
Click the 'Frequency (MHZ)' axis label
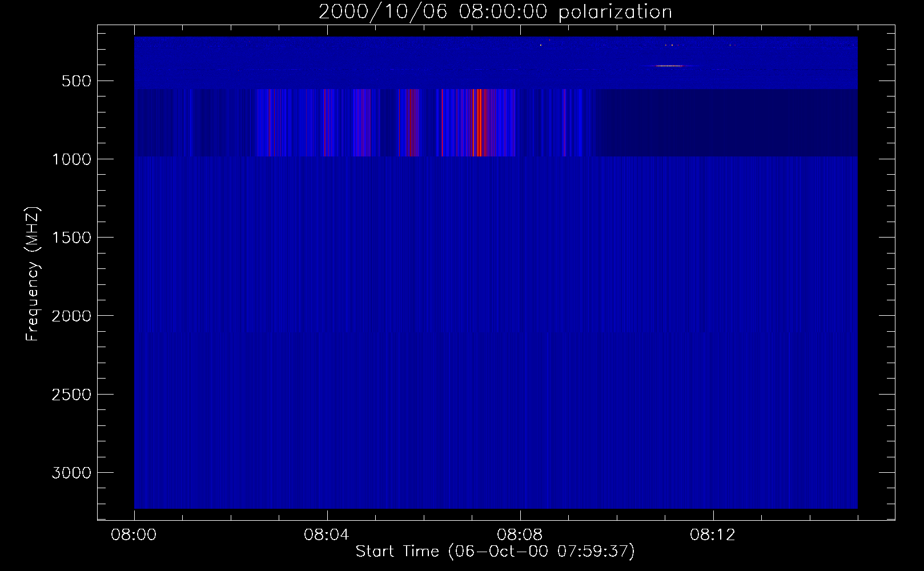(33, 274)
